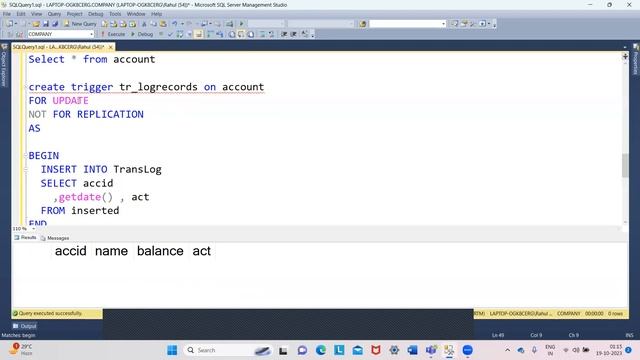Click the New Query toolbar button
The width and height of the screenshot is (640, 360).
click(80, 24)
